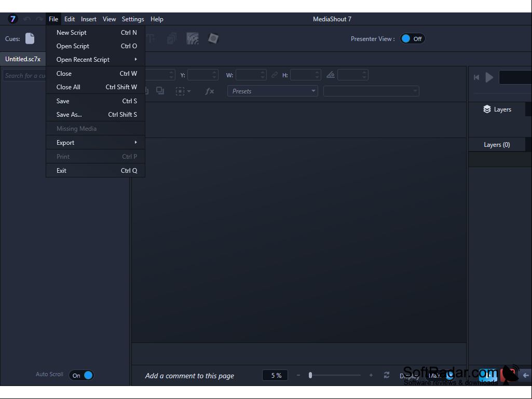This screenshot has height=399, width=532.
Task: Choose Save As... from the File menu
Action: click(x=96, y=115)
